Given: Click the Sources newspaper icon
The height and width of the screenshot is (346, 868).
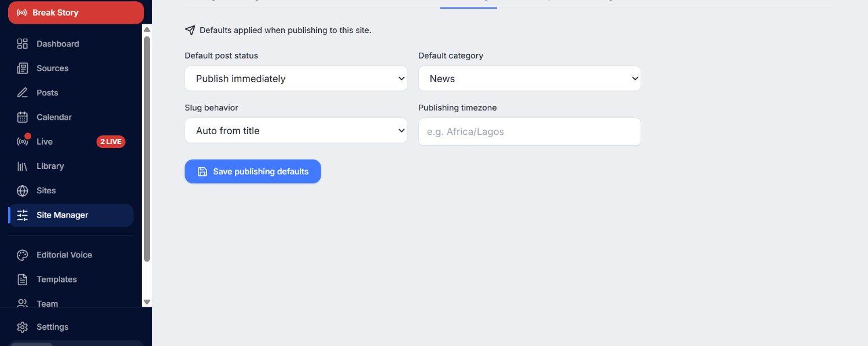Looking at the screenshot, I should coord(23,68).
